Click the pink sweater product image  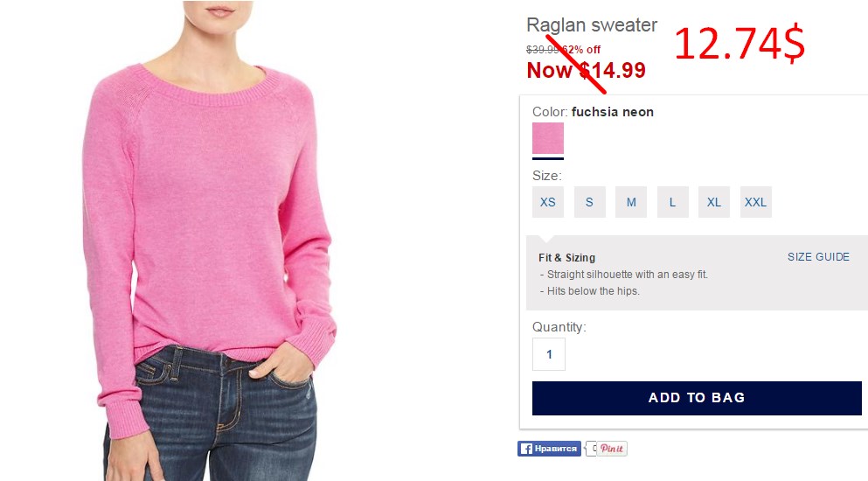click(209, 240)
